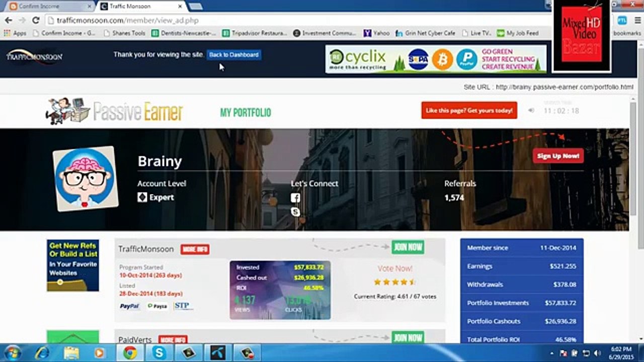Open Yahoo bookmark

[x=376, y=33]
